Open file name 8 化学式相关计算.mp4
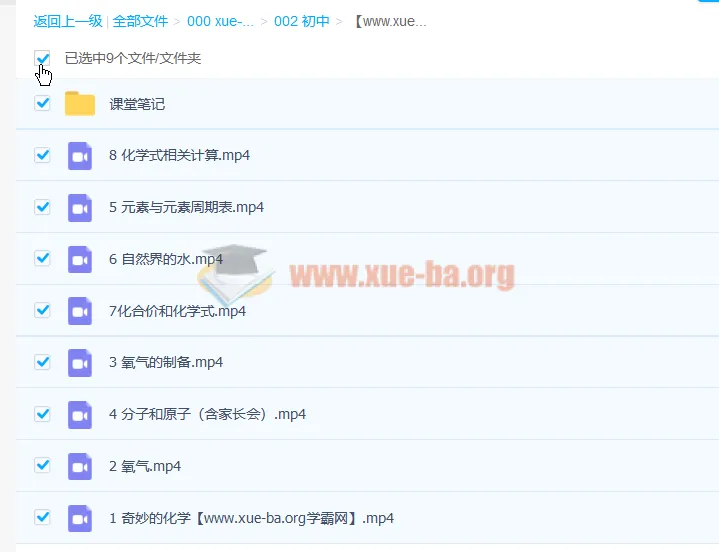This screenshot has width=719, height=552. tap(179, 155)
